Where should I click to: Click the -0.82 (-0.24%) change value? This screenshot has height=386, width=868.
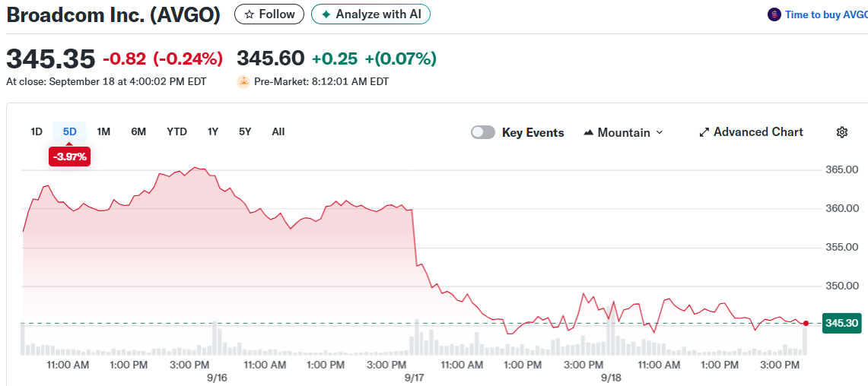point(163,58)
